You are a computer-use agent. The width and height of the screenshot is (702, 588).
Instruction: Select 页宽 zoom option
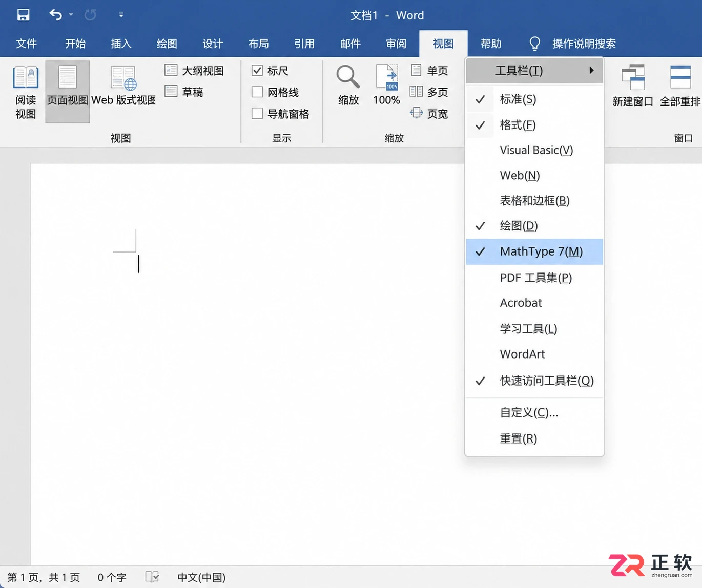(429, 113)
